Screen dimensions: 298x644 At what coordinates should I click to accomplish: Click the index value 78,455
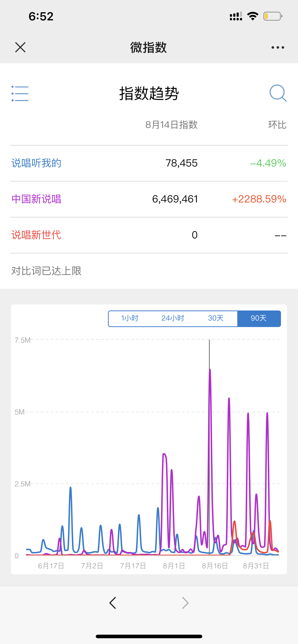pos(182,163)
